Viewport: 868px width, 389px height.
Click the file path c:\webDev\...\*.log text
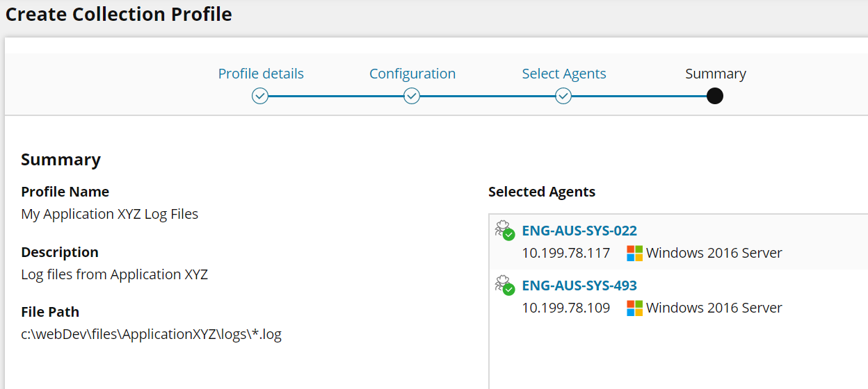click(151, 334)
